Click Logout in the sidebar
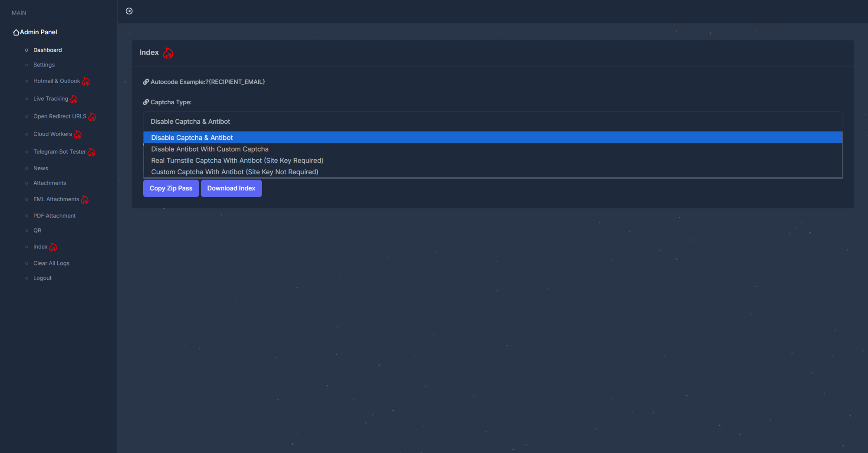This screenshot has height=453, width=868. coord(42,278)
